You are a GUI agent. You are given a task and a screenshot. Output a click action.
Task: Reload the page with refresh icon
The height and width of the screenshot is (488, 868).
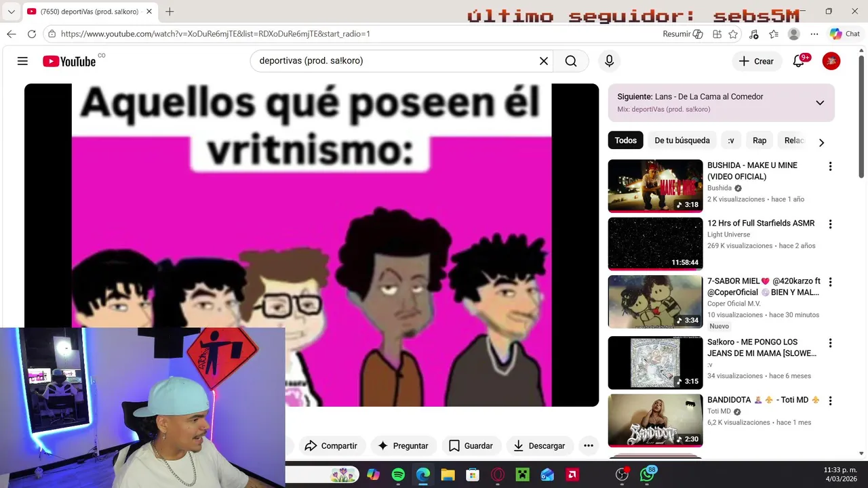pyautogui.click(x=32, y=34)
